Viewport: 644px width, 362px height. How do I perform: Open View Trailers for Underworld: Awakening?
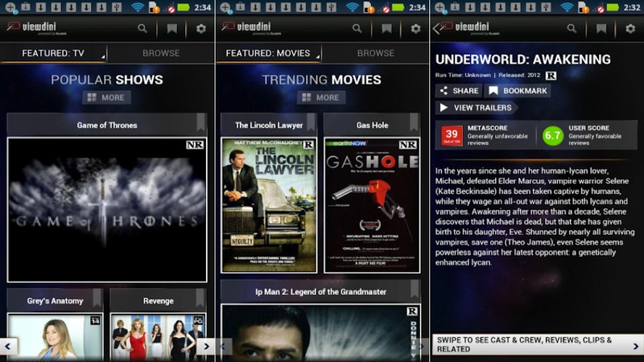pyautogui.click(x=476, y=108)
